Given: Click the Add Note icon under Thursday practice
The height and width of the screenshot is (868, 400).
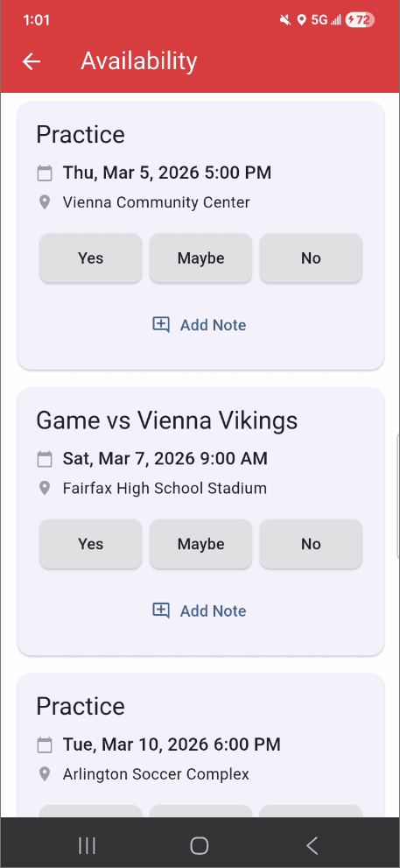Looking at the screenshot, I should 161,324.
